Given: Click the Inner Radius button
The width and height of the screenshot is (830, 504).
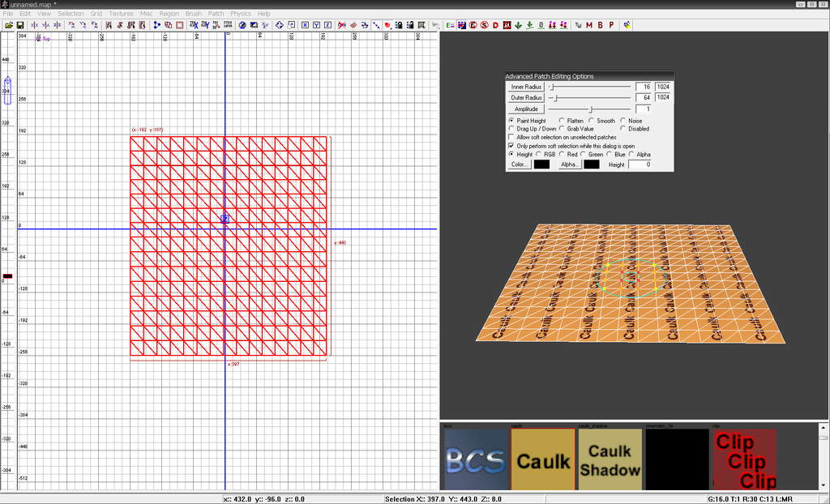Looking at the screenshot, I should tap(526, 87).
